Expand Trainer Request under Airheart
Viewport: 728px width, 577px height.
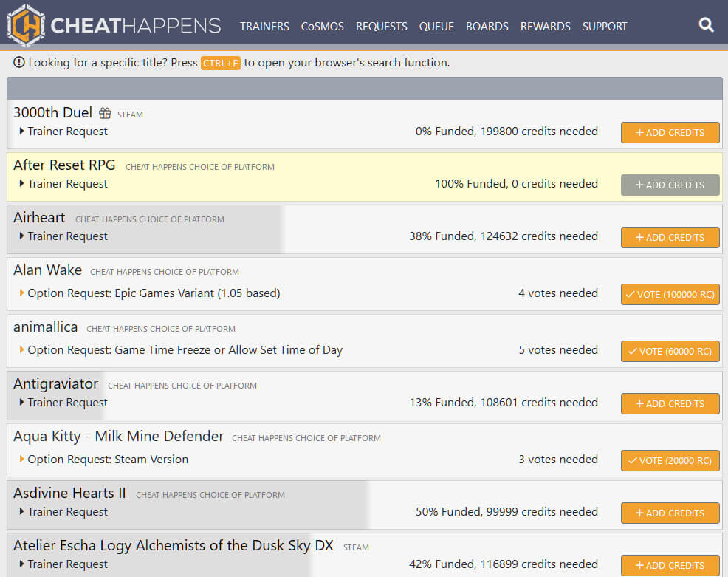tap(63, 236)
